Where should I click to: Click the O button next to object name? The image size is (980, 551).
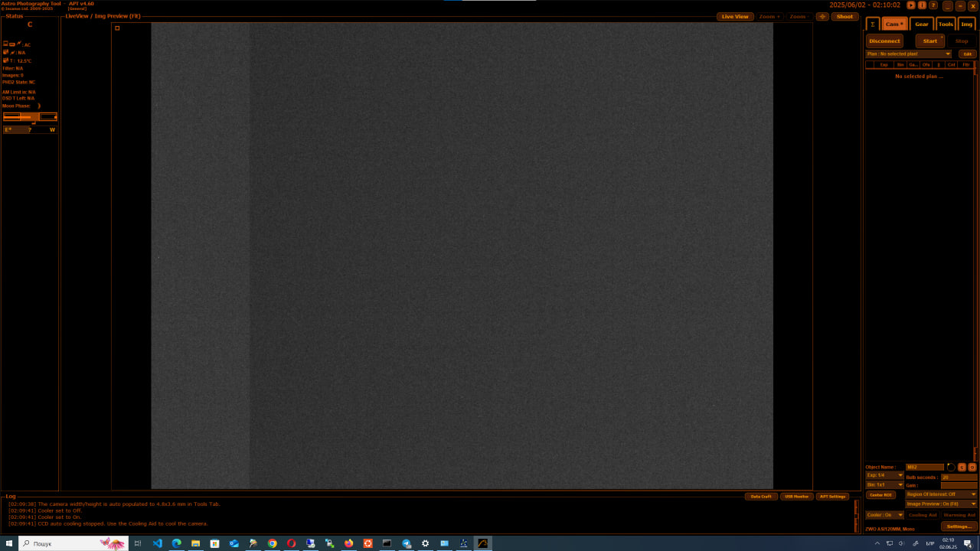click(x=972, y=467)
